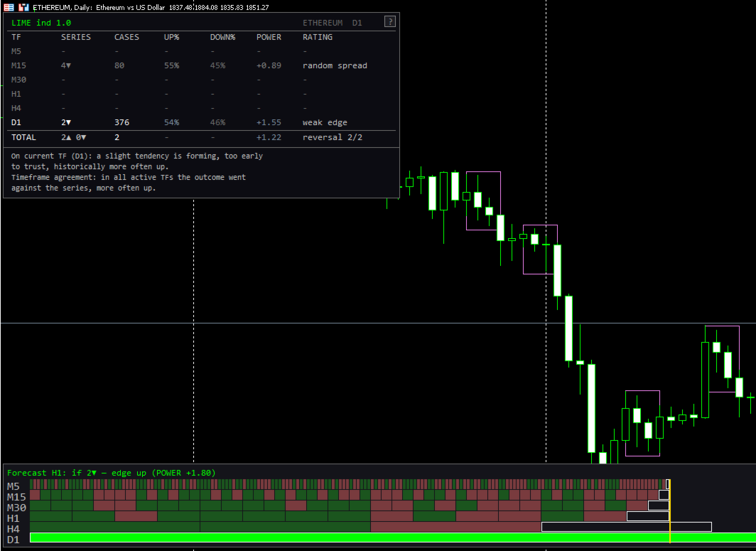Click the UP% column header

click(171, 37)
